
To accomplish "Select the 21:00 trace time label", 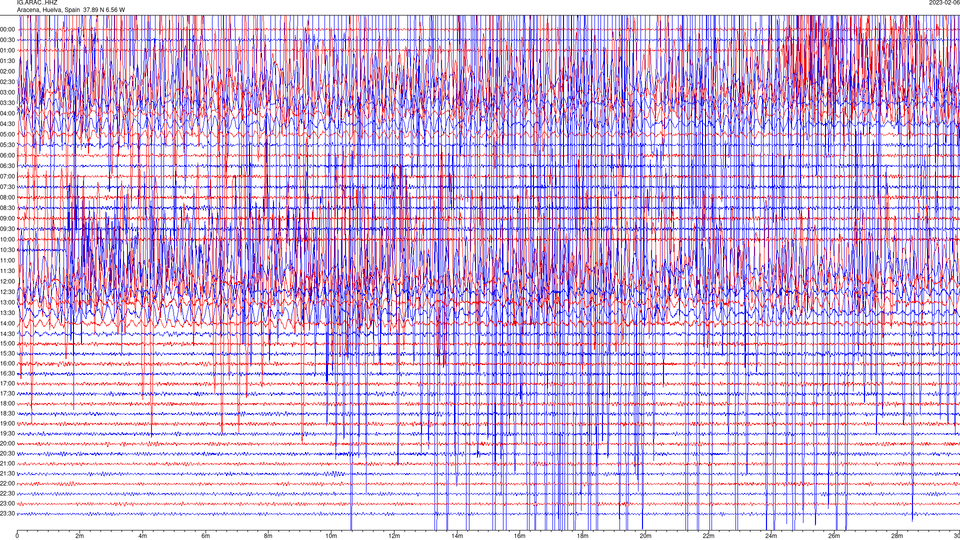I will tap(7, 463).
